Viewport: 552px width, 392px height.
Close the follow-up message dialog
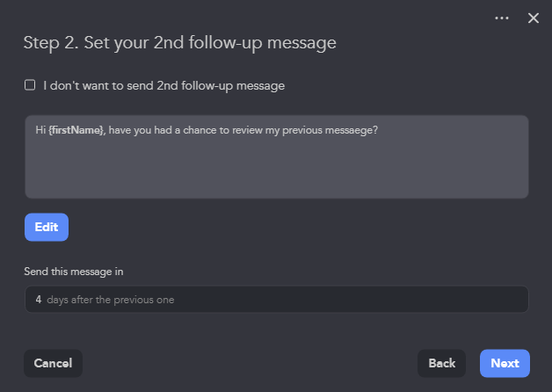(534, 18)
